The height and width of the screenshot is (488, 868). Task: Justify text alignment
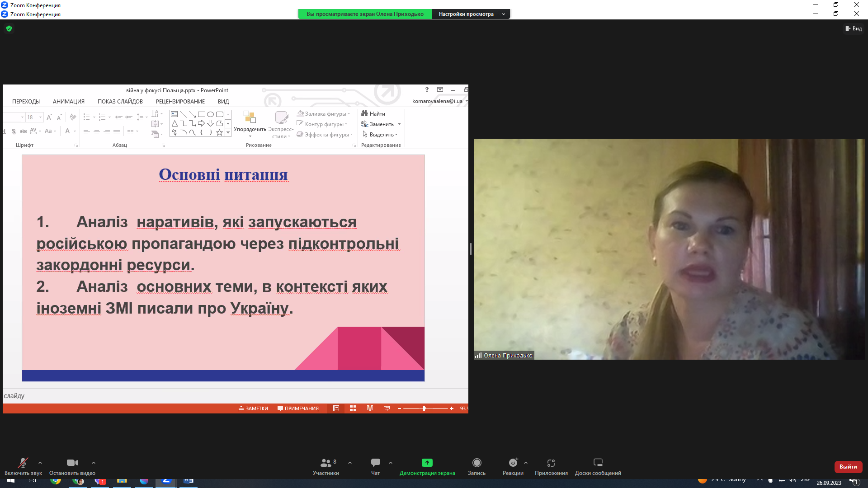click(x=117, y=131)
